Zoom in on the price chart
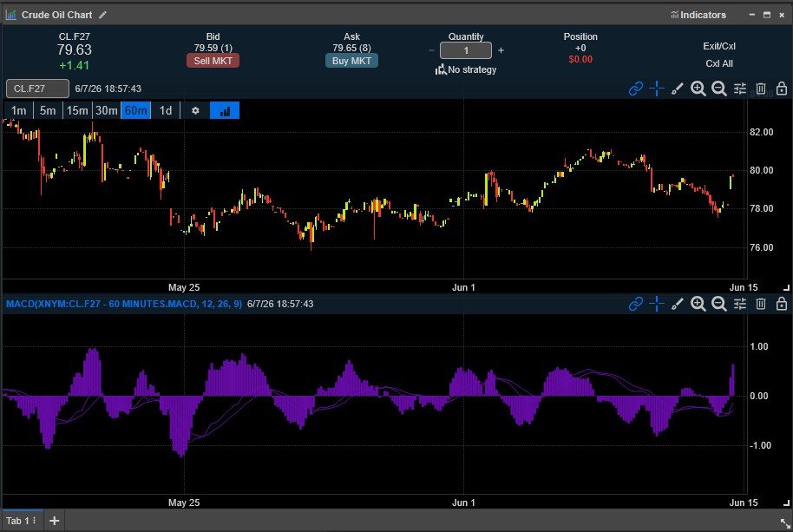Image resolution: width=793 pixels, height=532 pixels. (698, 89)
